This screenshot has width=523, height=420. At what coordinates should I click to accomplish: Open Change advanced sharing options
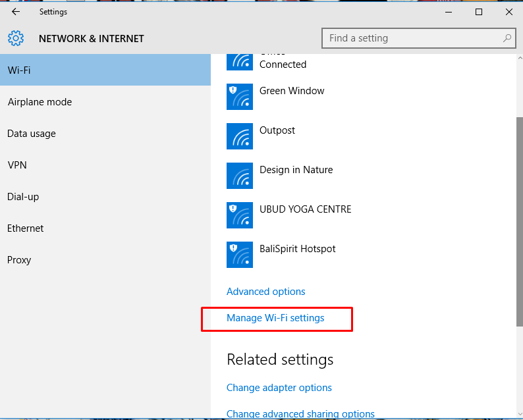pyautogui.click(x=300, y=413)
